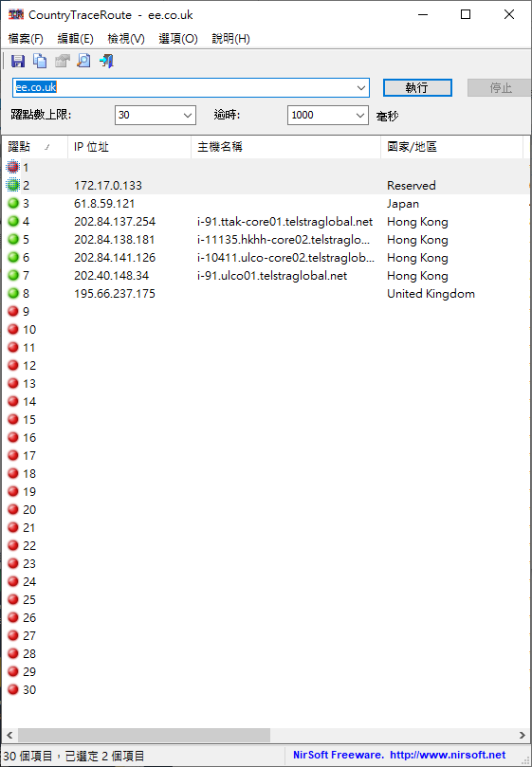Image resolution: width=532 pixels, height=767 pixels.
Task: Open the 編輯(E) menu
Action: (x=75, y=39)
